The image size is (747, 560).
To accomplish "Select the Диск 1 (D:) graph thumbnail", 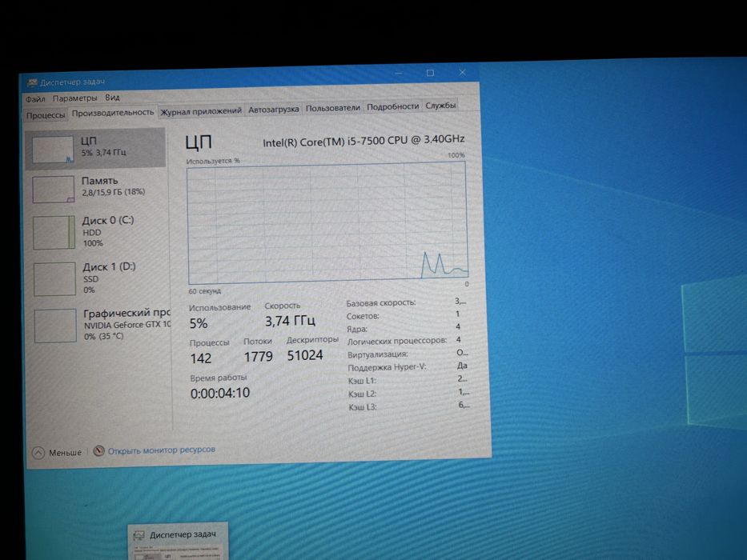I will [54, 278].
